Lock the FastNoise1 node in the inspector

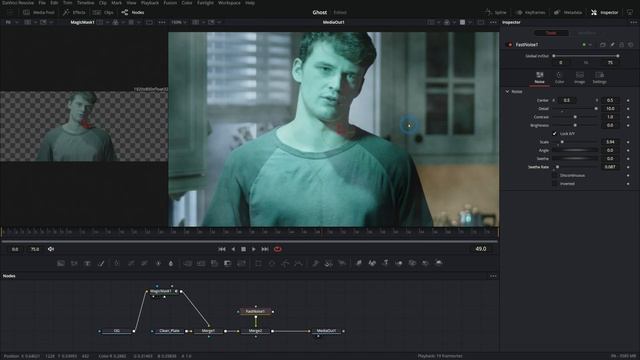click(622, 44)
